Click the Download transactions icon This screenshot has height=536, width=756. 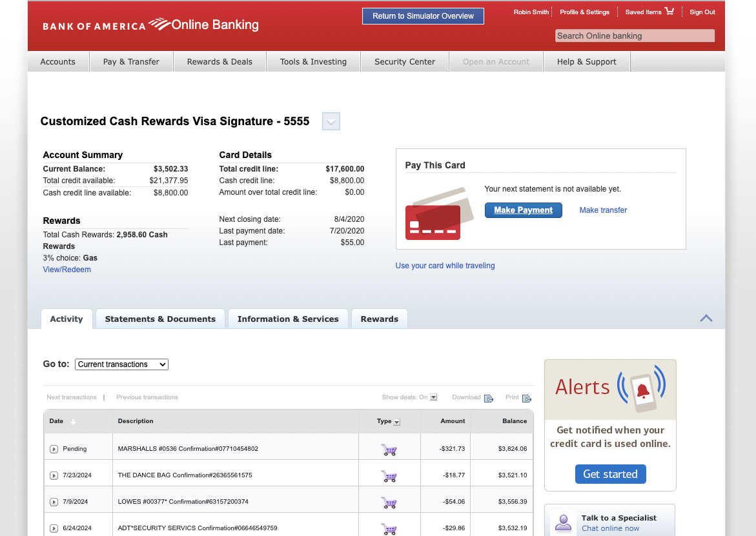pyautogui.click(x=489, y=398)
